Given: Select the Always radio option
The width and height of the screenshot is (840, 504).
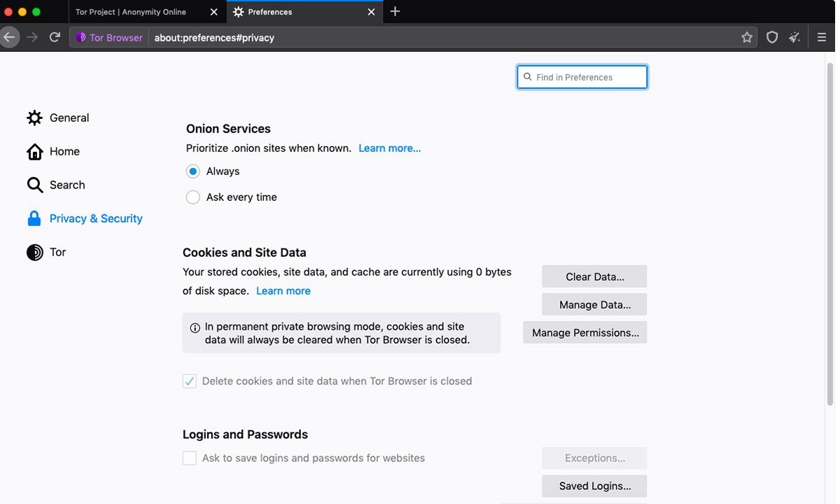Looking at the screenshot, I should [193, 171].
